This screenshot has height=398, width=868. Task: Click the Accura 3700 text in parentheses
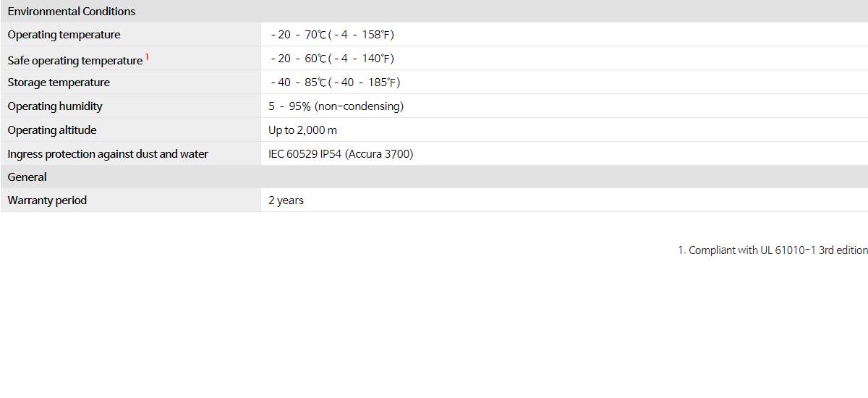click(x=379, y=154)
